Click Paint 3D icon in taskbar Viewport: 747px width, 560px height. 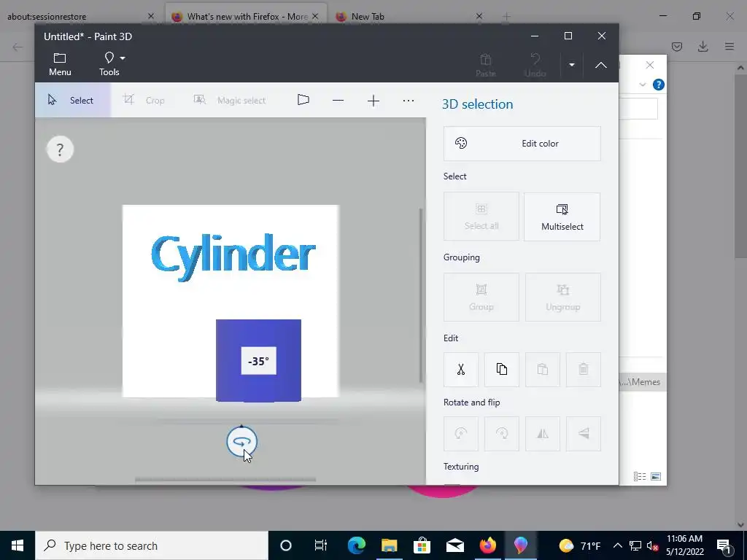(520, 545)
